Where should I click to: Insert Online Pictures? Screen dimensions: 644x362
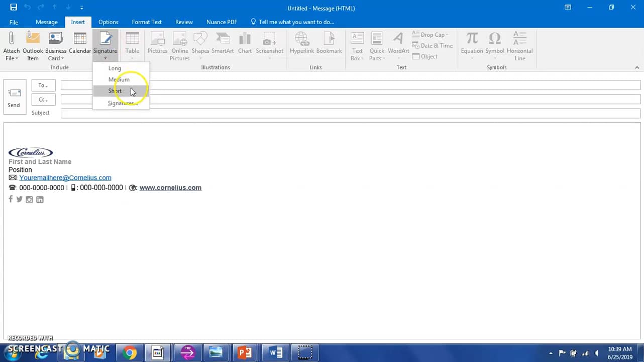[x=179, y=46]
